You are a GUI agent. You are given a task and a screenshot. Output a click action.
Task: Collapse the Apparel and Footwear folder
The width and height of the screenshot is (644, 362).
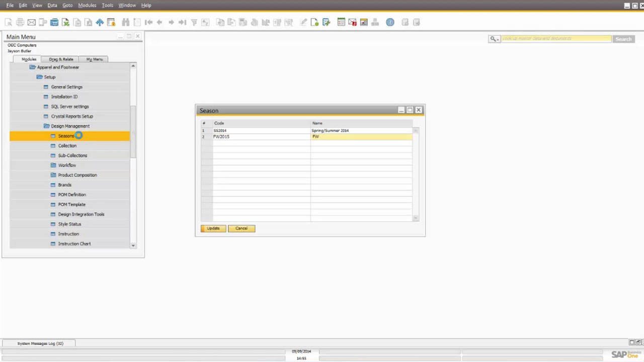point(33,67)
